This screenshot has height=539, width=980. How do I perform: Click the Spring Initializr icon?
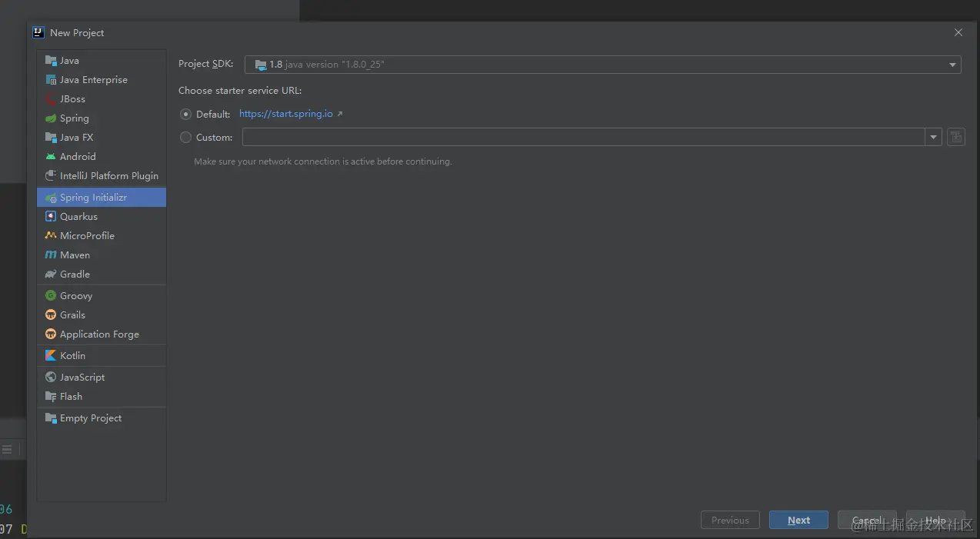(51, 198)
